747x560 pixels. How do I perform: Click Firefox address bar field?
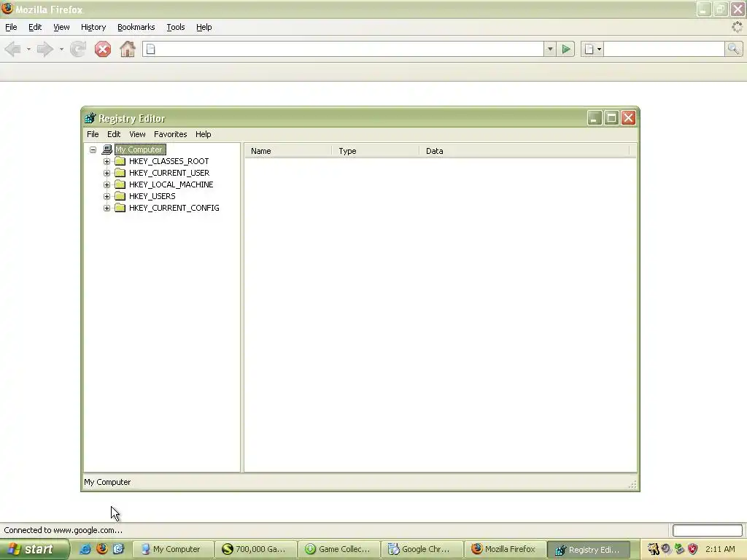coord(343,49)
